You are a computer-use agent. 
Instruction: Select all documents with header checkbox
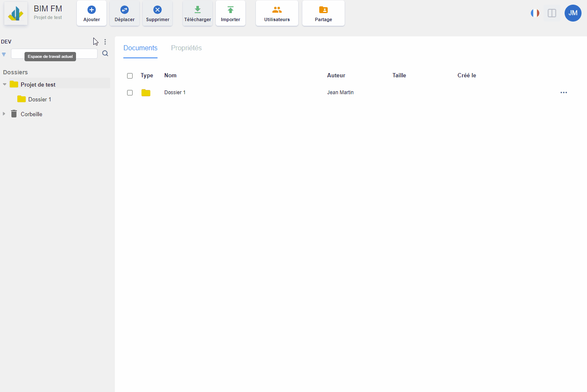point(130,76)
